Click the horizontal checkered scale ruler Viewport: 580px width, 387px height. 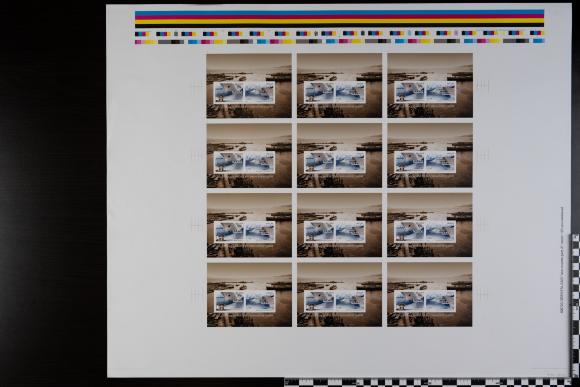[428, 382]
